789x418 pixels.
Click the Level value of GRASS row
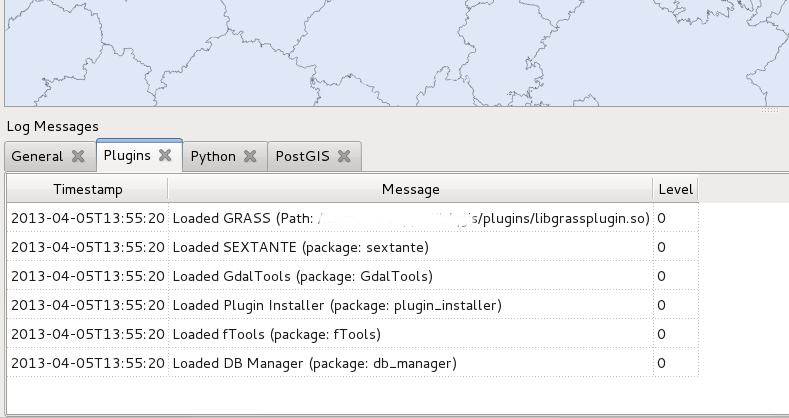click(x=662, y=218)
